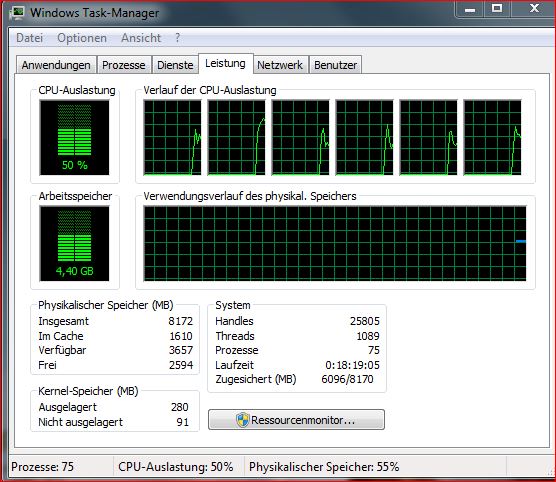The width and height of the screenshot is (556, 482).
Task: Click the Insgesamt value 8172
Action: click(x=180, y=321)
